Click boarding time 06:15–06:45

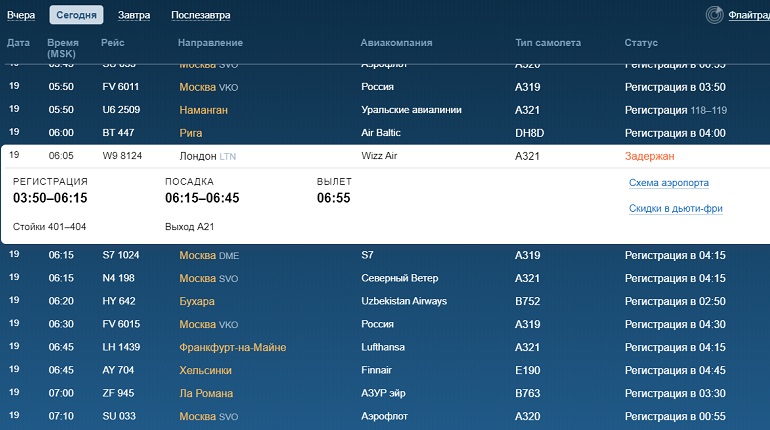pos(202,198)
